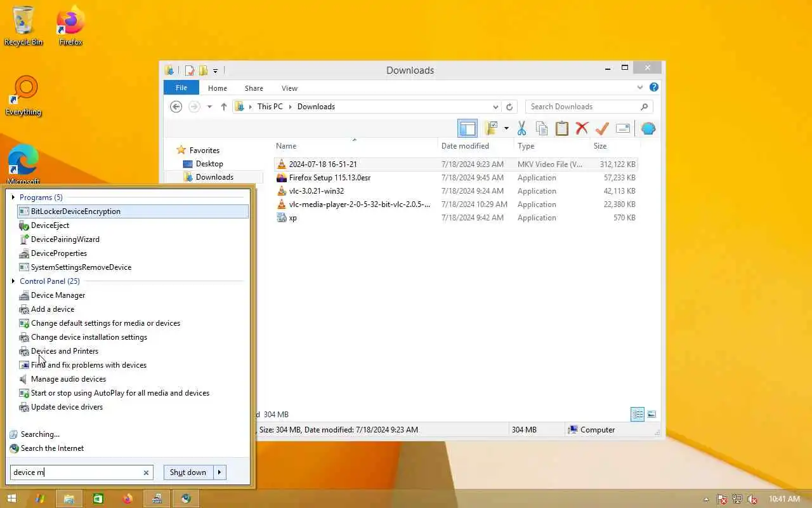Toggle the preview pane layout icon
Viewport: 812px width, 508px height.
pos(468,128)
